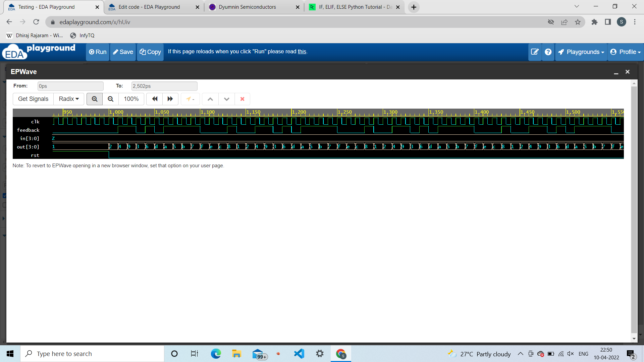This screenshot has width=644, height=362.
Task: Click the rewind arrows to jump left
Action: (x=155, y=99)
